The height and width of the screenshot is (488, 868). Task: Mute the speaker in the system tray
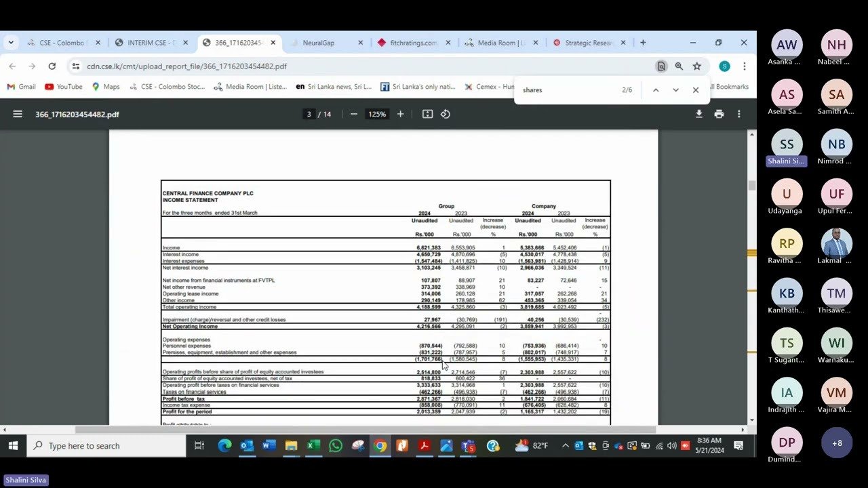[x=671, y=446]
